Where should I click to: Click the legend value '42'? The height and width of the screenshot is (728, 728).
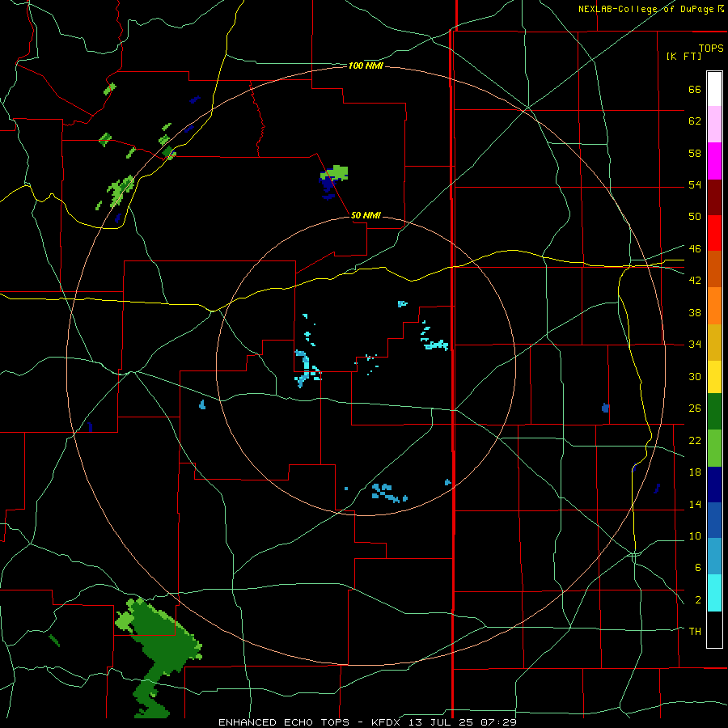click(695, 281)
